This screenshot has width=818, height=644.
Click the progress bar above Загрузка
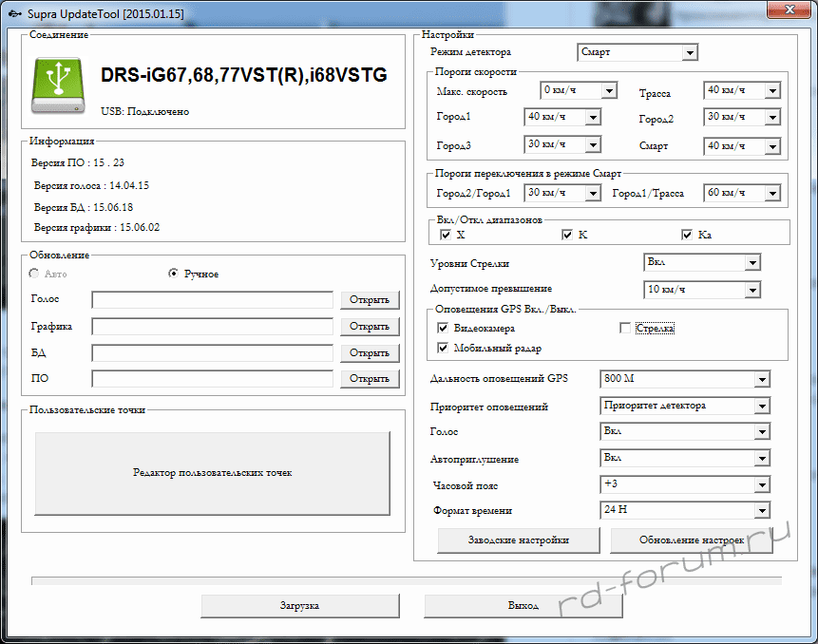407,579
